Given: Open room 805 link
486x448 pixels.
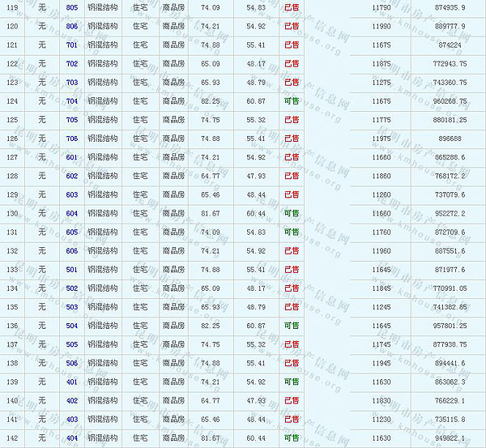Looking at the screenshot, I should point(72,7).
